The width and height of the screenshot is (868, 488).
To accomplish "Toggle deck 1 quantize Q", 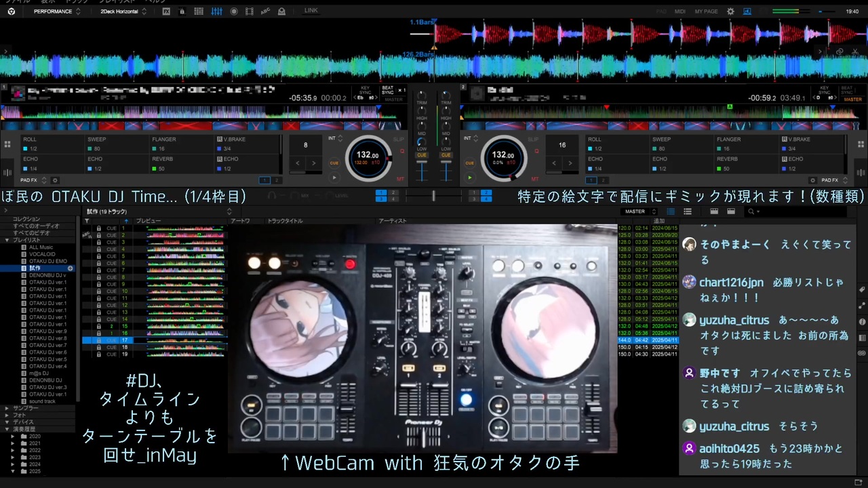I will click(402, 151).
